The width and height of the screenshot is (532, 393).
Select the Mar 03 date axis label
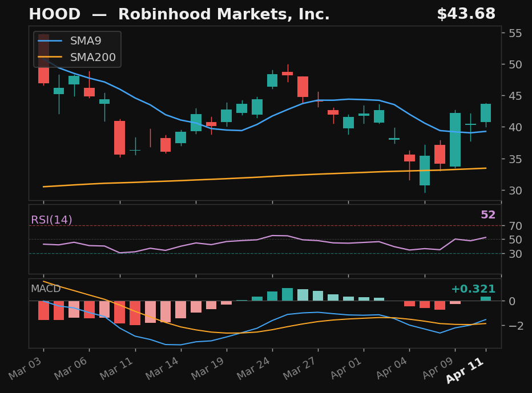pyautogui.click(x=26, y=368)
